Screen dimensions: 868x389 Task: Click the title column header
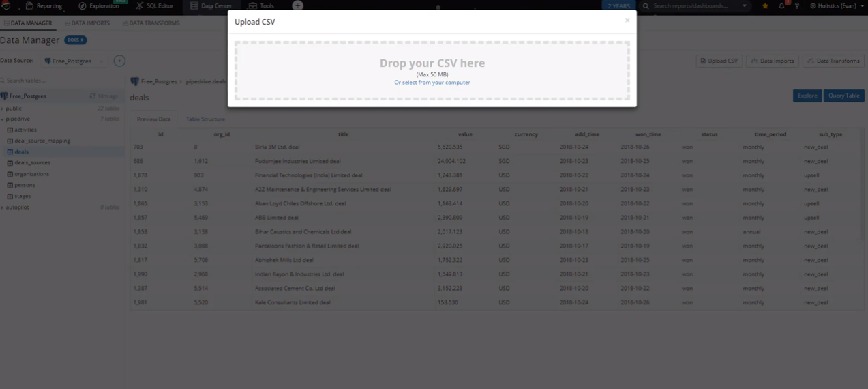click(343, 134)
